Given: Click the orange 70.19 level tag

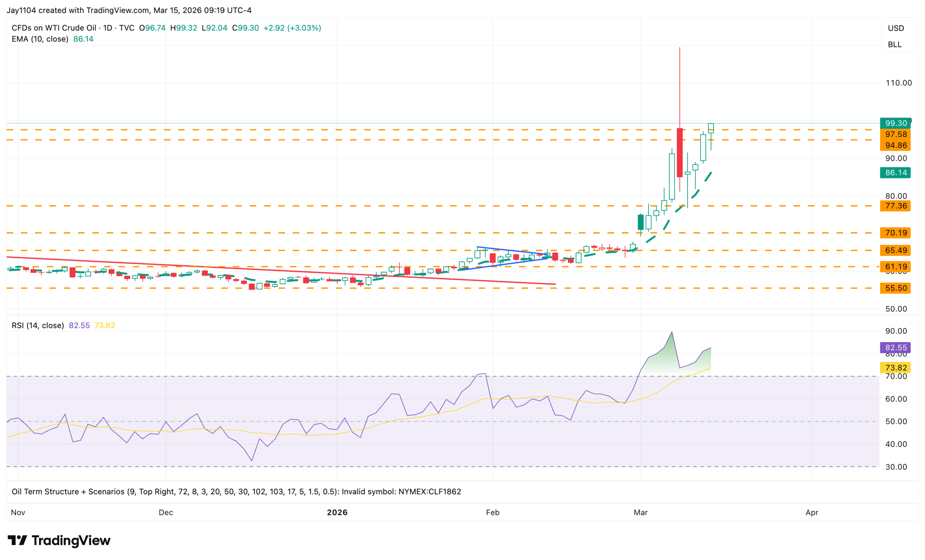Looking at the screenshot, I should [895, 233].
